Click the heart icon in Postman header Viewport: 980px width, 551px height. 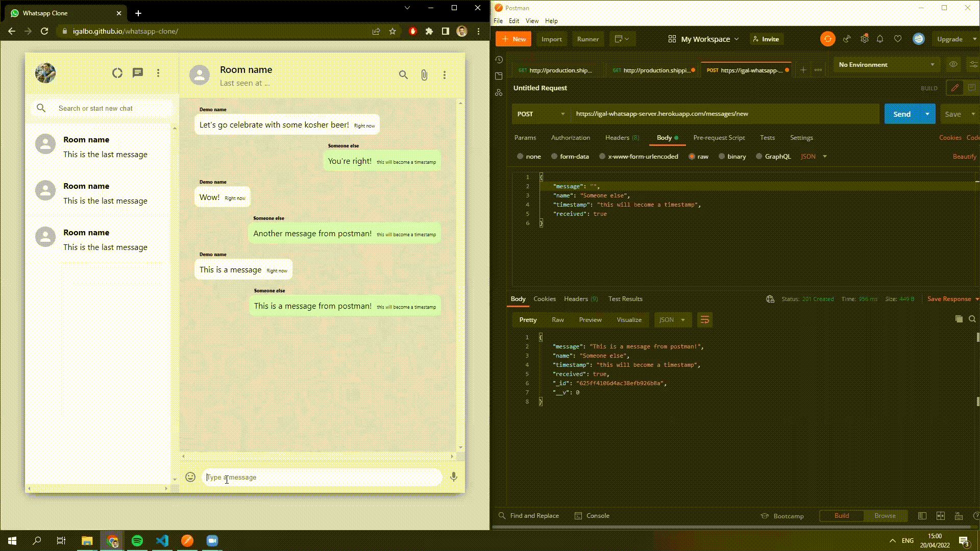898,39
